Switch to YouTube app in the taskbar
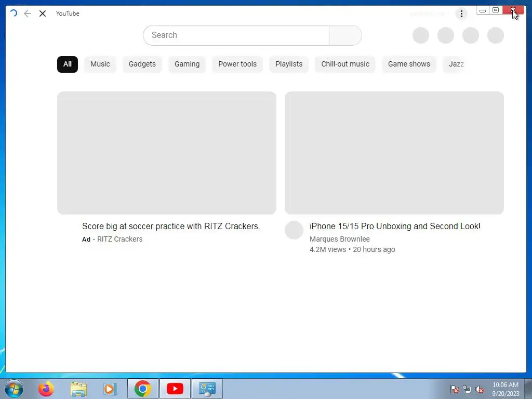This screenshot has width=532, height=399. tap(175, 389)
